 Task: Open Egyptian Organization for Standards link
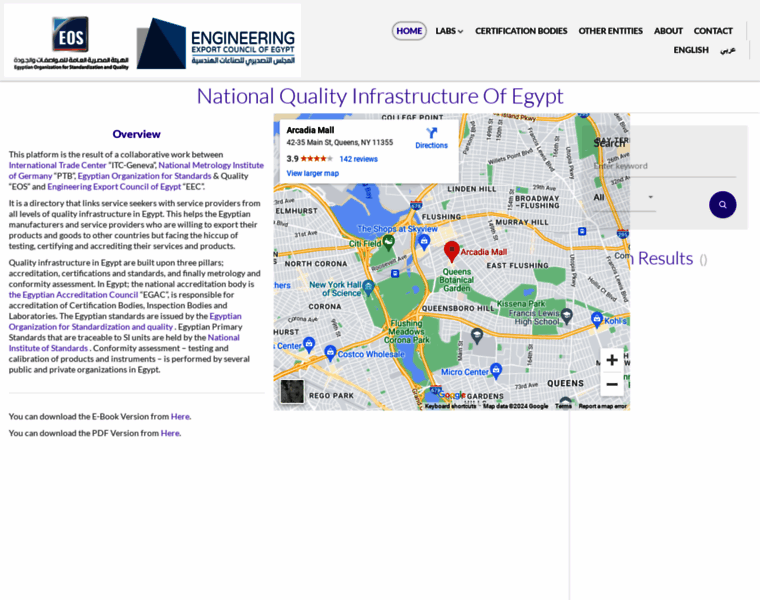(144, 176)
